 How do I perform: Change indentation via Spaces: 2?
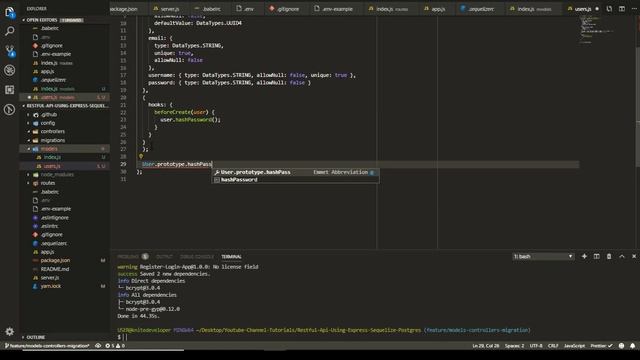(514, 346)
